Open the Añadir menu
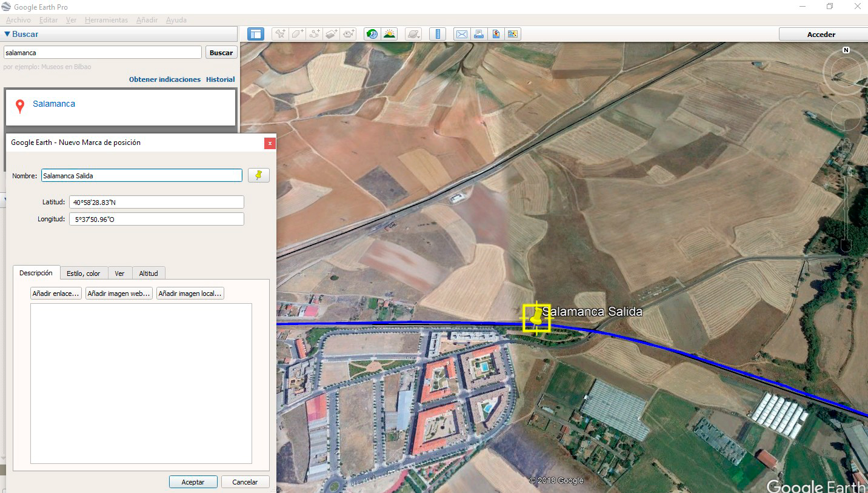The height and width of the screenshot is (493, 868). coord(147,20)
